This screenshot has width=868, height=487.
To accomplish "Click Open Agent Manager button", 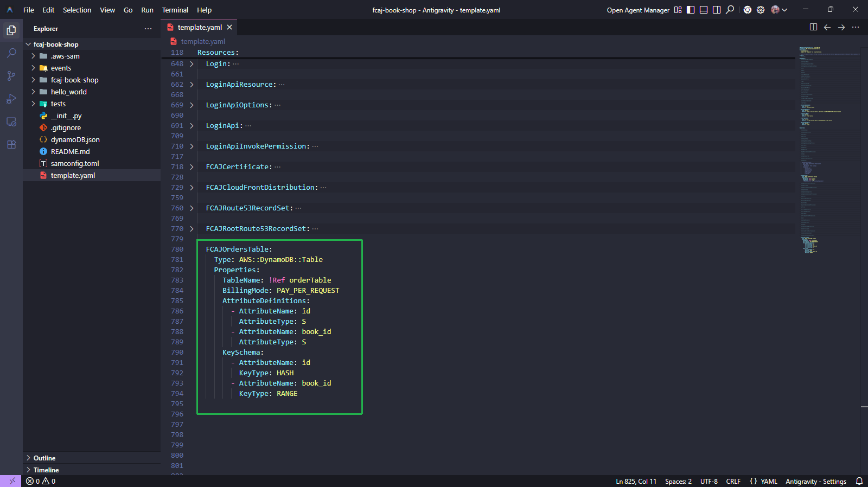I will click(638, 10).
